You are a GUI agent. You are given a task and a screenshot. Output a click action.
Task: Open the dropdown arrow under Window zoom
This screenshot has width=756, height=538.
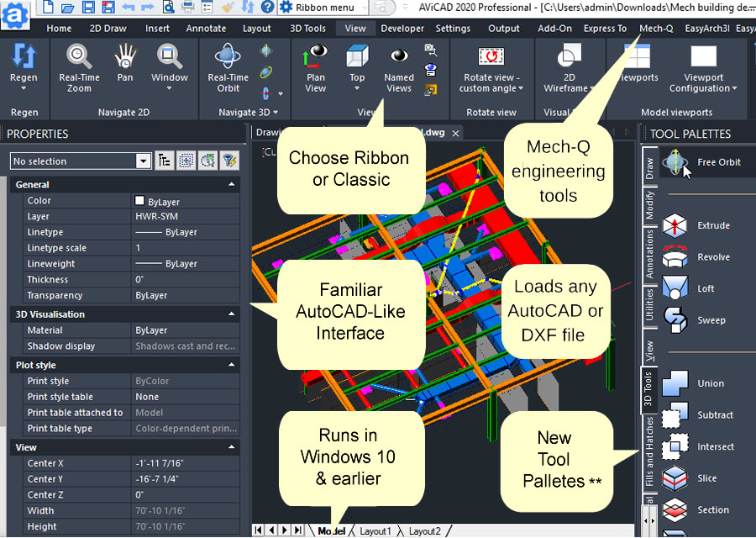pos(169,89)
